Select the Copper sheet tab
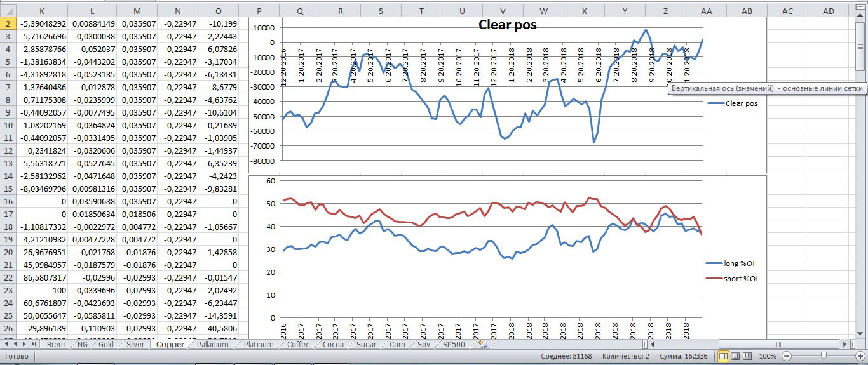The height and width of the screenshot is (365, 868). coord(170,345)
